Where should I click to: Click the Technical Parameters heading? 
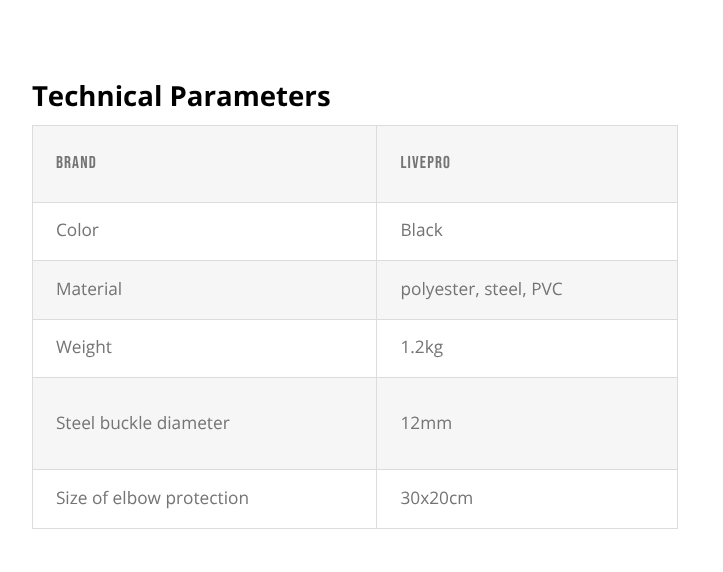click(181, 96)
